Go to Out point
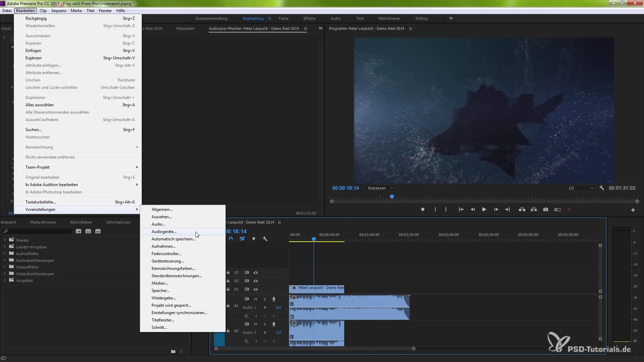644x362 pixels. pyautogui.click(x=507, y=209)
